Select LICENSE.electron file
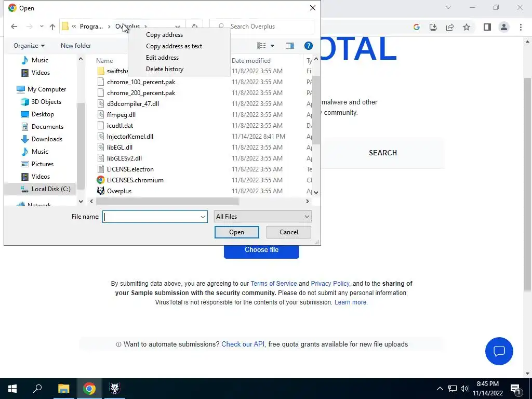This screenshot has height=399, width=532. (130, 169)
